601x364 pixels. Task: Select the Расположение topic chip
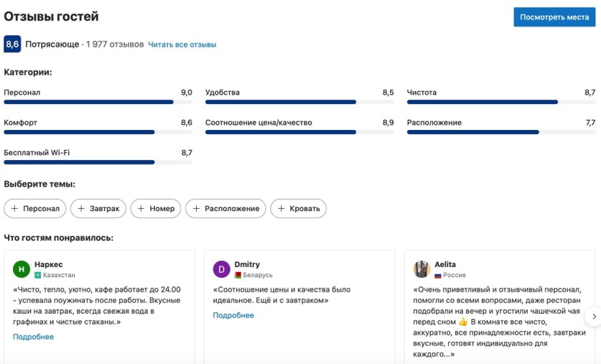click(225, 208)
